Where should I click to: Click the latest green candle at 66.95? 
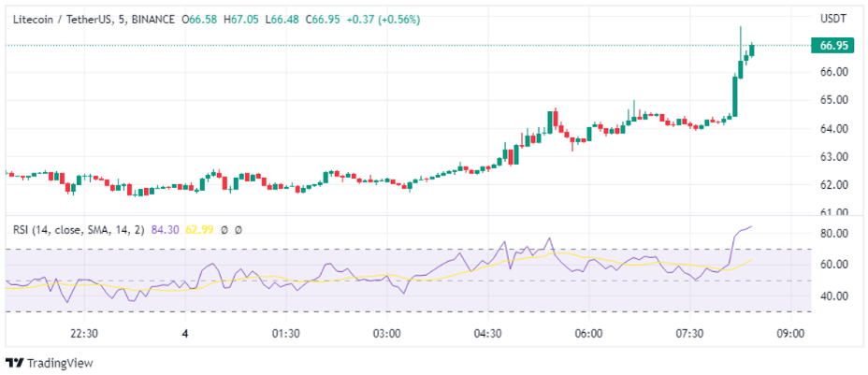tap(752, 50)
